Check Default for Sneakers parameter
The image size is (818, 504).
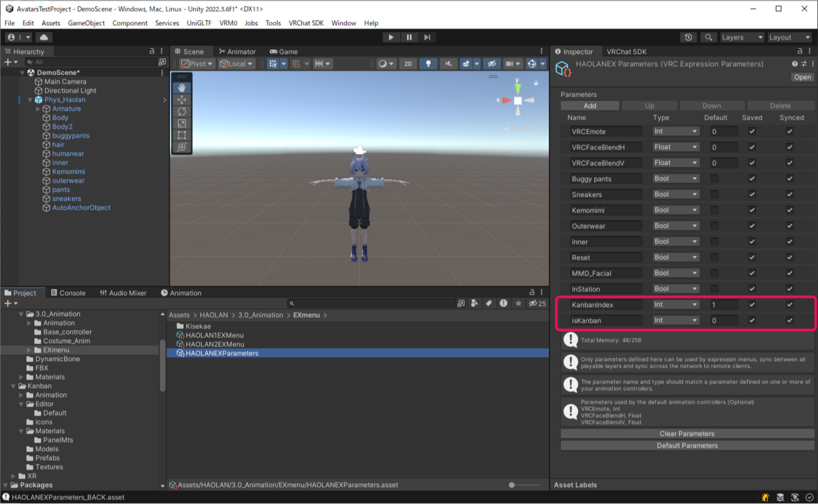714,194
